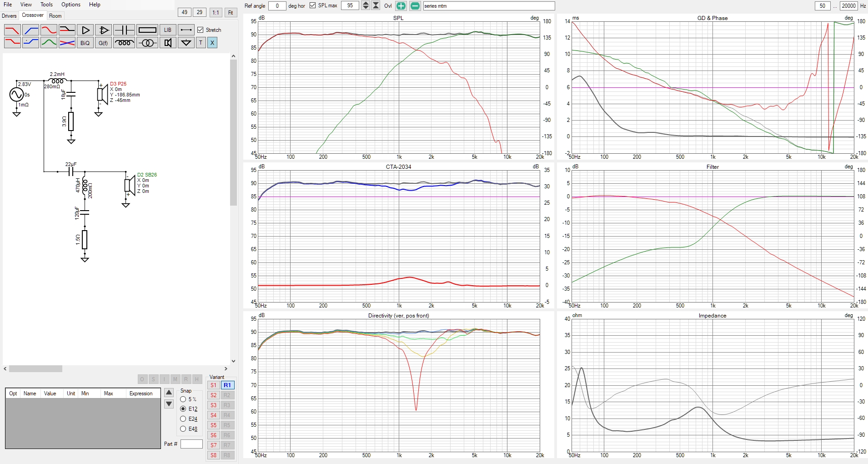Add a G(f) transfer function block
The image size is (868, 464).
coord(103,43)
